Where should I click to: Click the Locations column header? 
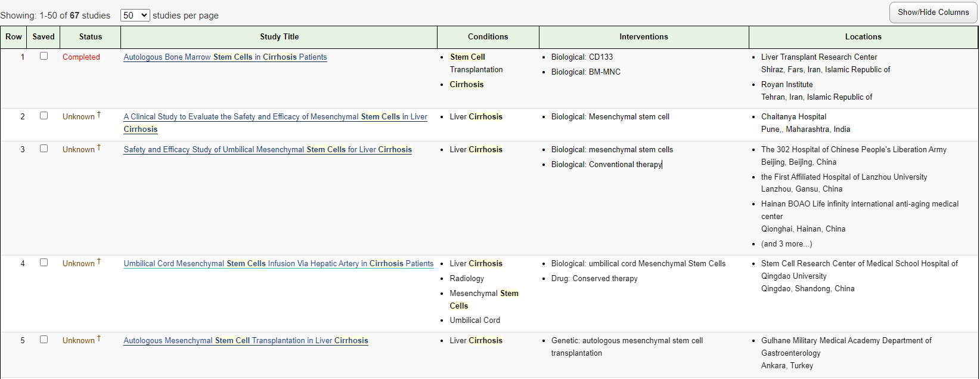(x=863, y=37)
